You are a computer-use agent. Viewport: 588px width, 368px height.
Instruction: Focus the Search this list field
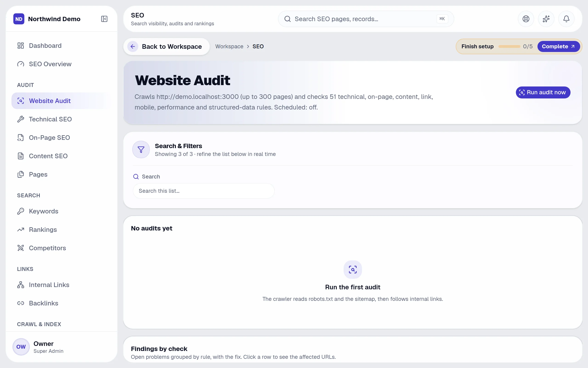pyautogui.click(x=204, y=191)
